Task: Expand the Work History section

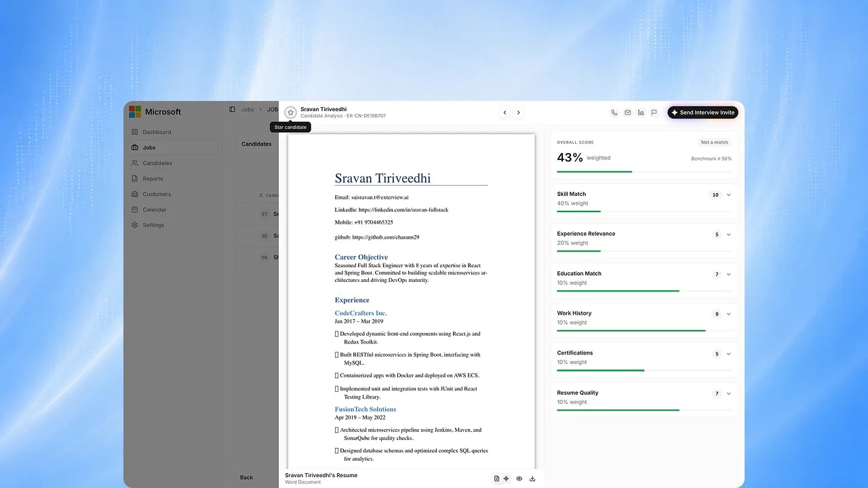Action: (x=729, y=314)
